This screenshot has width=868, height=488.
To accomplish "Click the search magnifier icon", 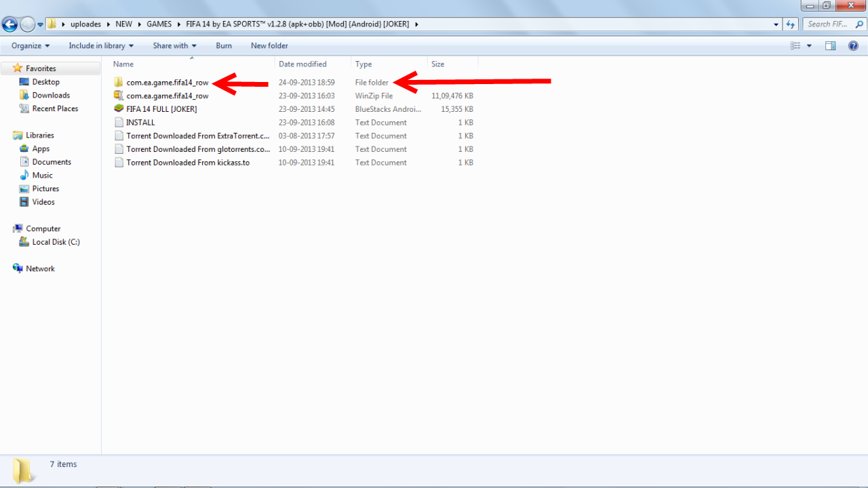I will pos(860,24).
